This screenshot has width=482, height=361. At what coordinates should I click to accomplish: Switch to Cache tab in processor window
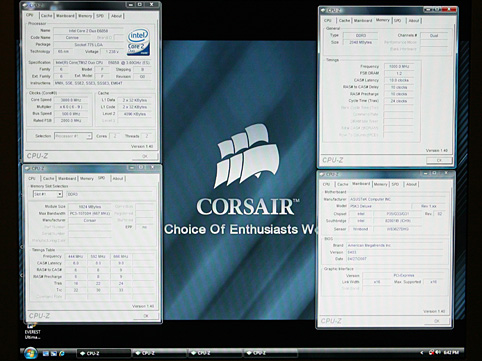46,16
